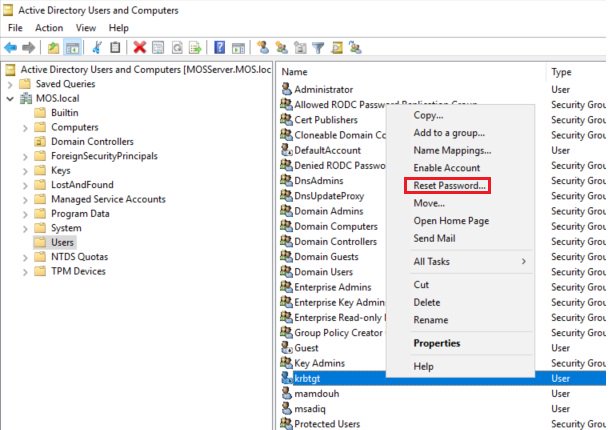This screenshot has height=430, width=611.
Task: Open the Action menu
Action: click(x=49, y=28)
